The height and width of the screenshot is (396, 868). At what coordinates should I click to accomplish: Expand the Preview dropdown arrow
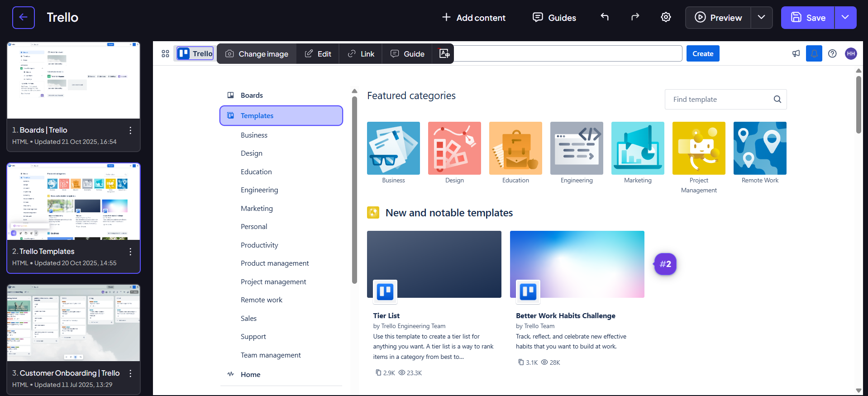click(762, 17)
